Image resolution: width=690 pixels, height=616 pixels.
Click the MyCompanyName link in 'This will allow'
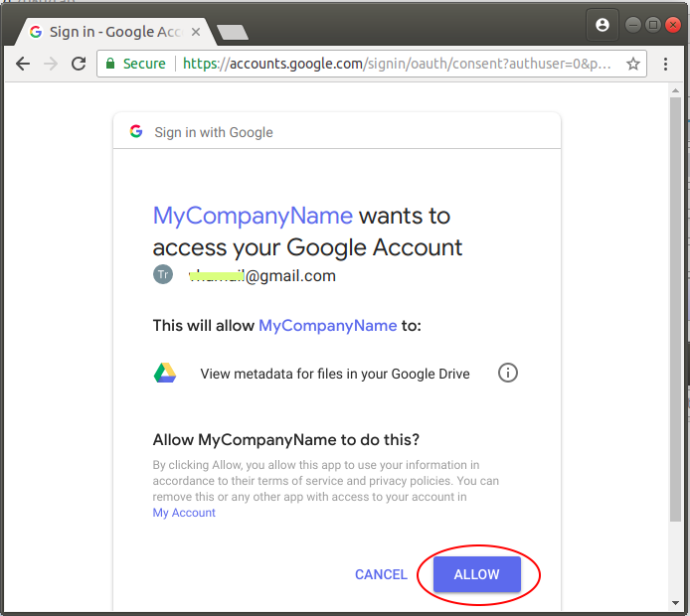(x=328, y=325)
